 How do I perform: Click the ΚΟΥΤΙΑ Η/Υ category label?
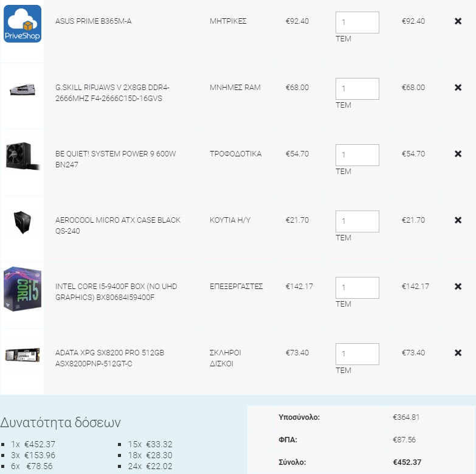(230, 220)
